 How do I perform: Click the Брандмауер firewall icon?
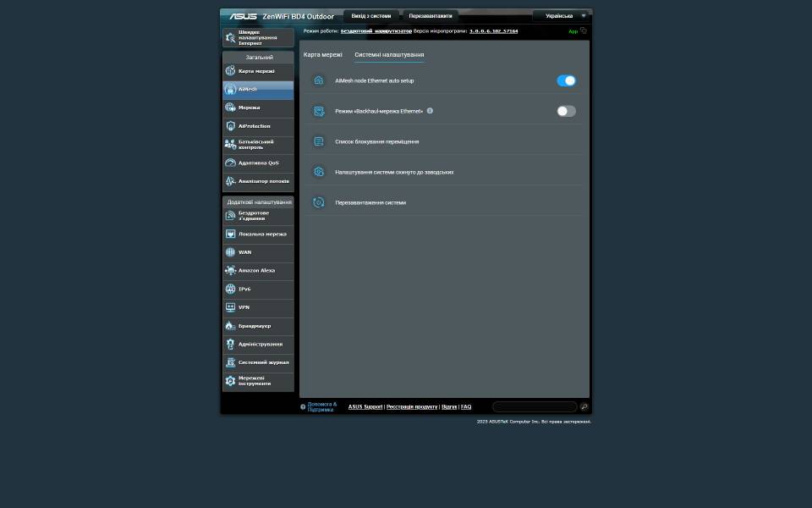point(230,326)
